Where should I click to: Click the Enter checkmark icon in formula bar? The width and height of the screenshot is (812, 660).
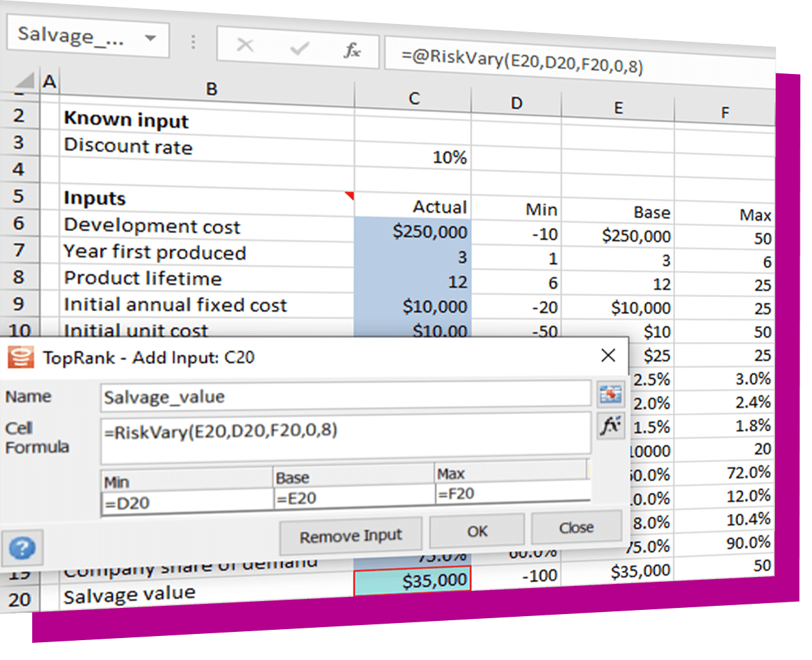[299, 48]
